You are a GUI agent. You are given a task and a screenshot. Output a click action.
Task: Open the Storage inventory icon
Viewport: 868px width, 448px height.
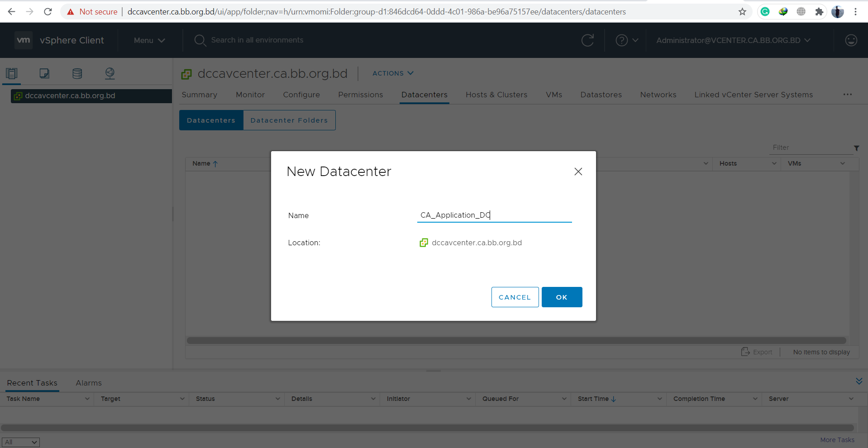point(77,73)
